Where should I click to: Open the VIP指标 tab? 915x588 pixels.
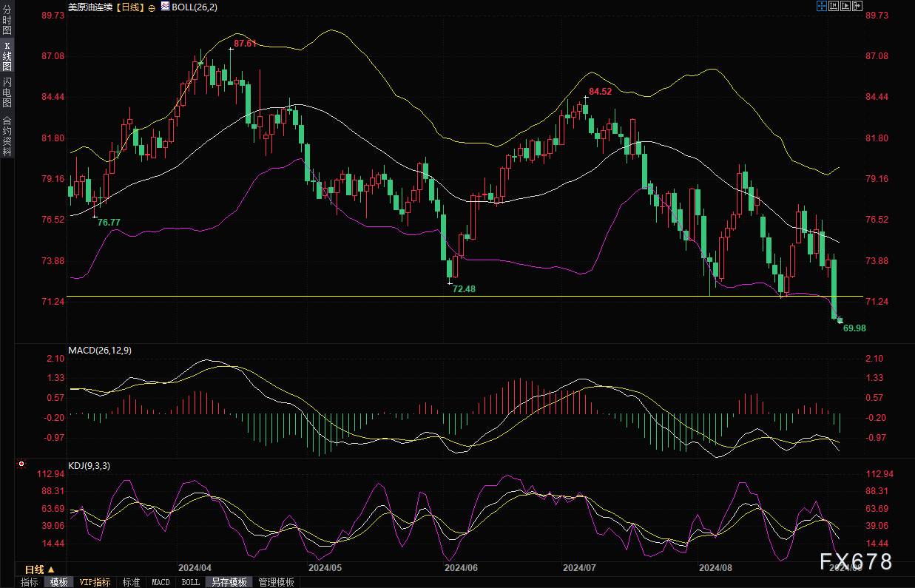pos(95,582)
